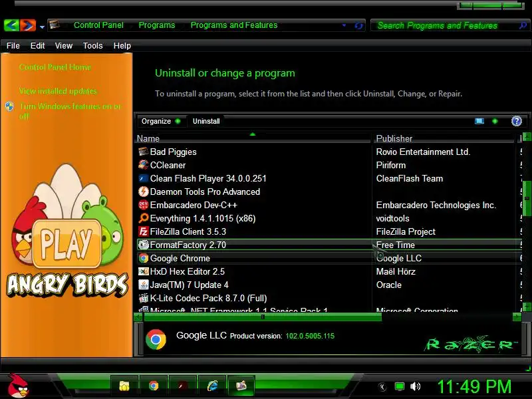Refresh the Programs and Features view
The image size is (532, 399).
(x=358, y=25)
